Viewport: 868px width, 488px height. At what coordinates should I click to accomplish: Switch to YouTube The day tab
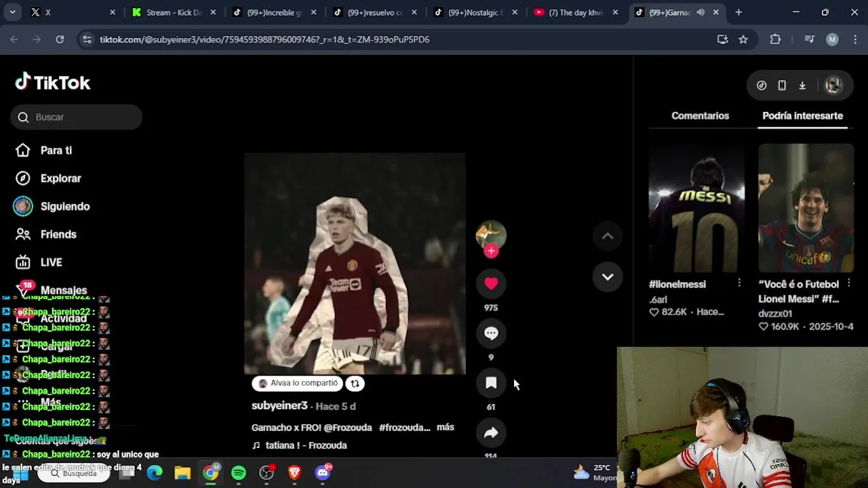(576, 12)
